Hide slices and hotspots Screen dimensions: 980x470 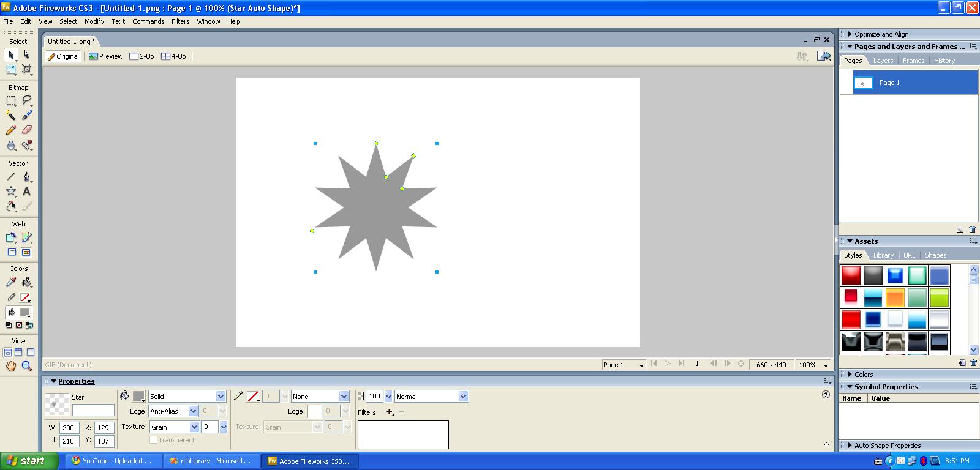[12, 252]
